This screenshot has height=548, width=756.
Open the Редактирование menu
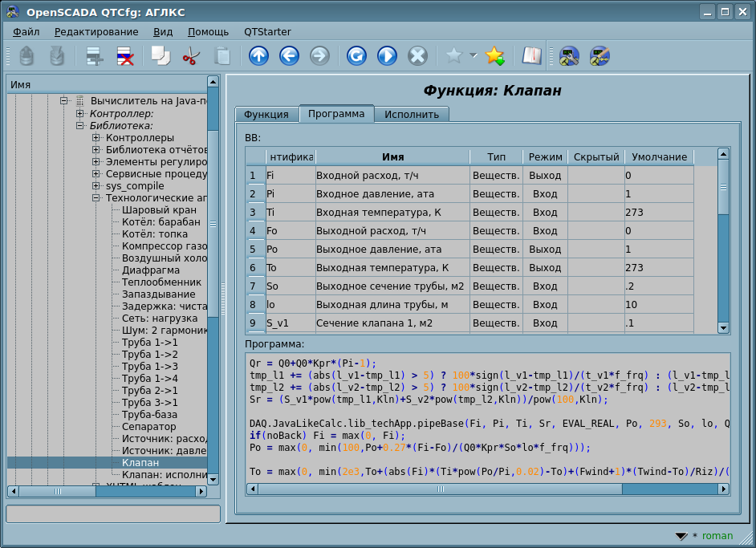[96, 31]
